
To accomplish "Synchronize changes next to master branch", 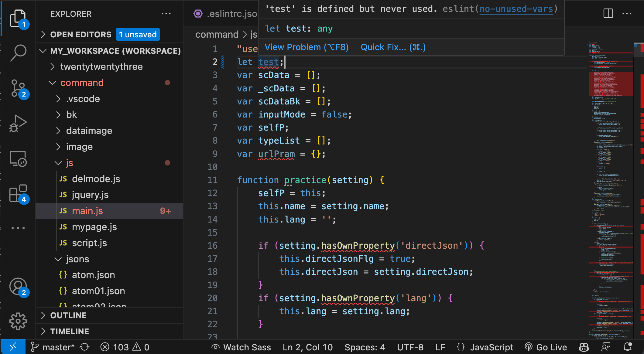I will coord(84,347).
